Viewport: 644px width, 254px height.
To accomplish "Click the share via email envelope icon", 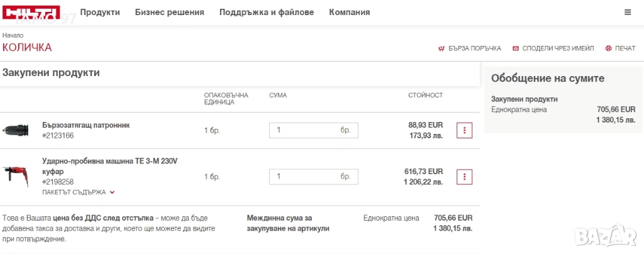I will click(x=516, y=48).
